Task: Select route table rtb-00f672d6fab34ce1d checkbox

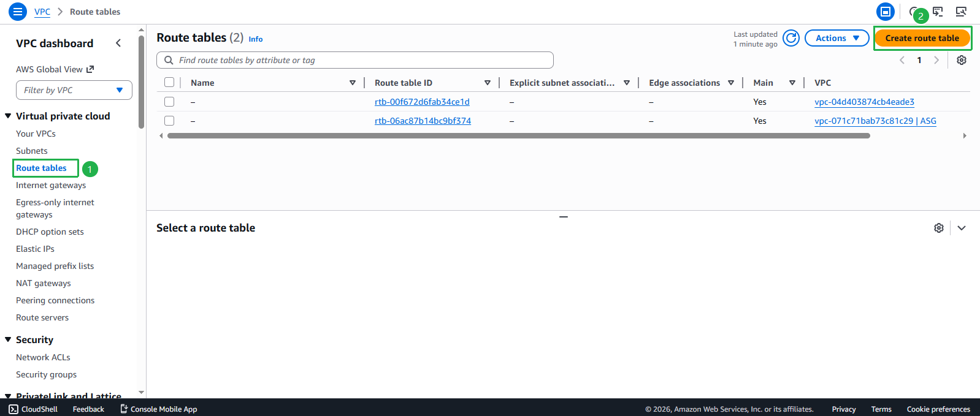Action: pyautogui.click(x=169, y=102)
